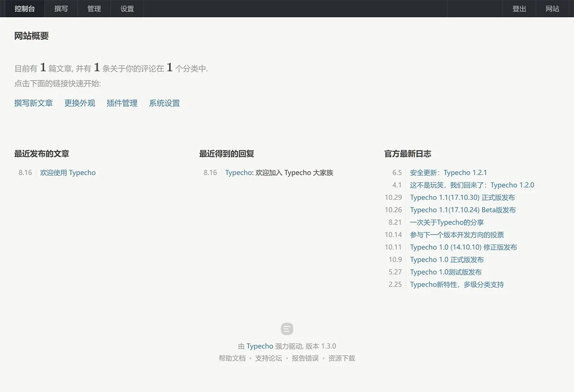Open 系统设置 quick link

pyautogui.click(x=165, y=103)
